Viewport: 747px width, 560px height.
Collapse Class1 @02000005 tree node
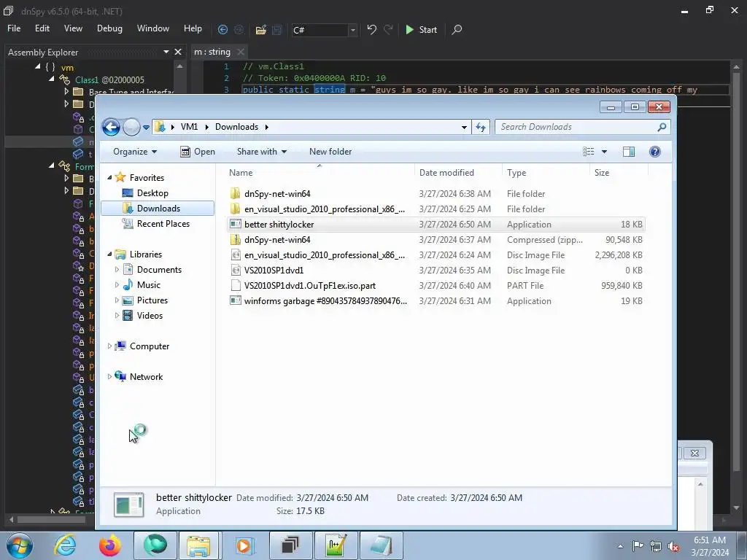[52, 79]
